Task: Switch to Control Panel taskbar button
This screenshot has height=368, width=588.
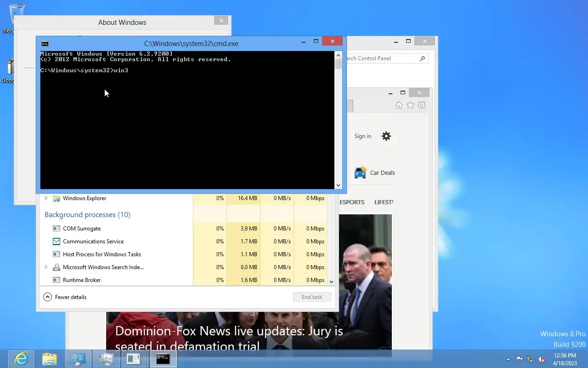Action: point(78,358)
